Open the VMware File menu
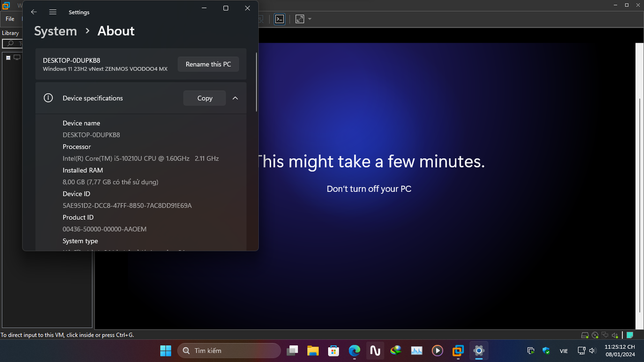644x362 pixels. coord(10,19)
